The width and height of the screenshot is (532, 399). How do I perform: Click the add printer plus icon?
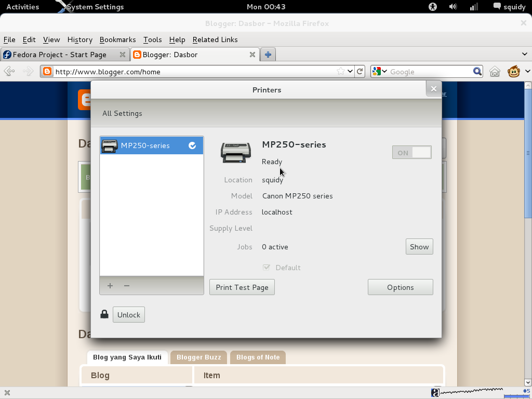coord(110,286)
